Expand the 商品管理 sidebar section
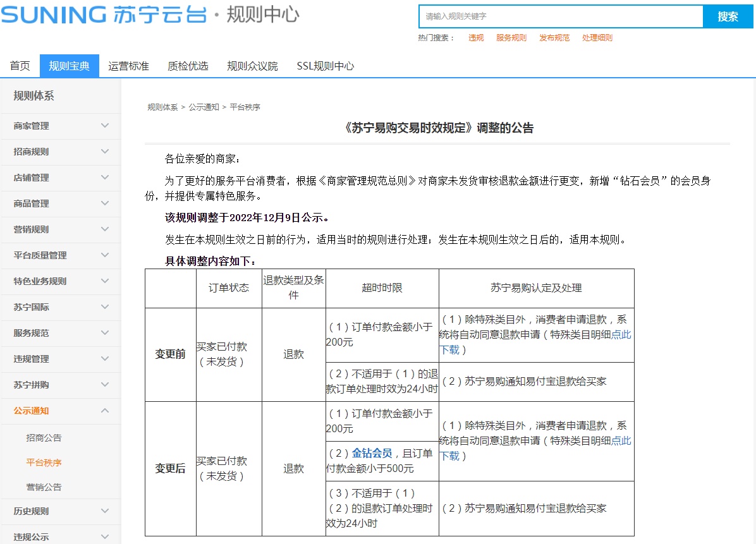756x544 pixels. 61,204
